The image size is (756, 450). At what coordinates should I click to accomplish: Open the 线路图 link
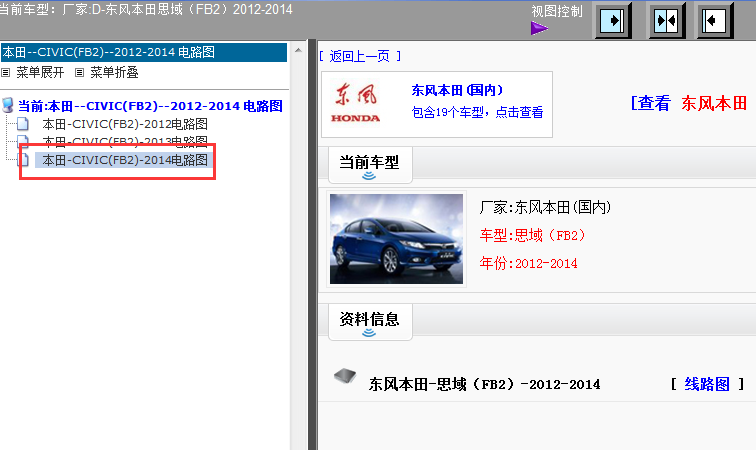coord(707,384)
